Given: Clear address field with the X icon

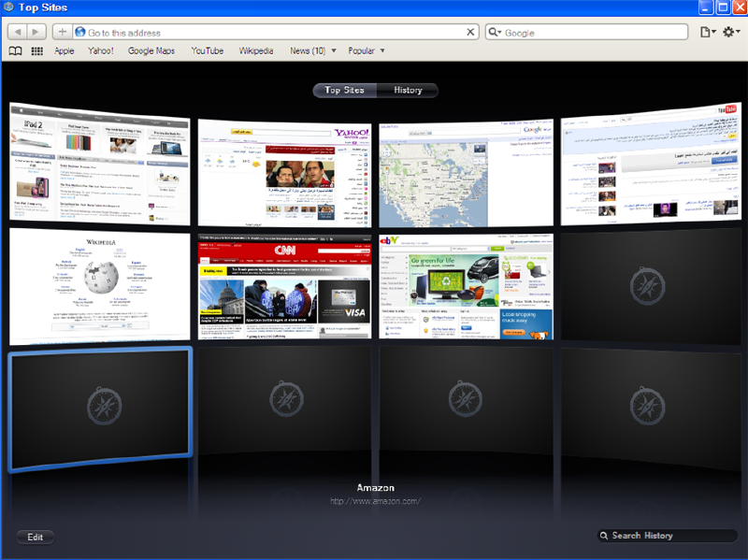Looking at the screenshot, I should coord(470,32).
